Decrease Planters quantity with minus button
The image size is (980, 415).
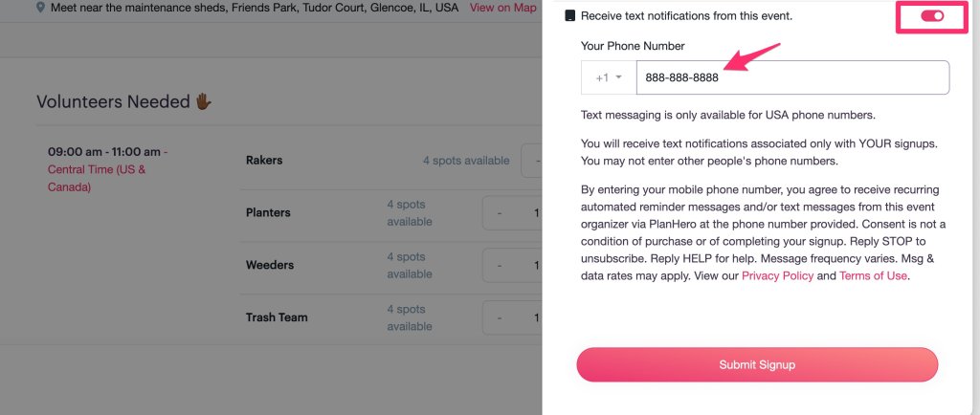(x=500, y=212)
